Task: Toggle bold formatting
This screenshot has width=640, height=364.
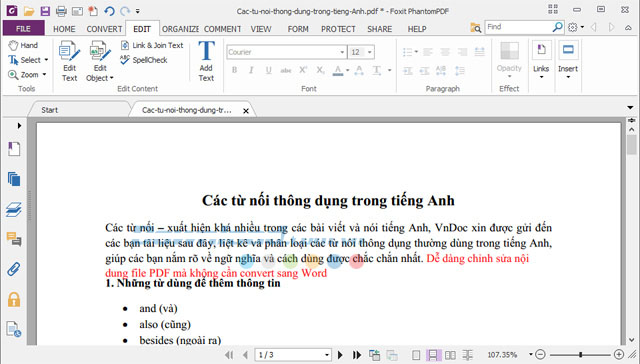Action: pyautogui.click(x=235, y=70)
